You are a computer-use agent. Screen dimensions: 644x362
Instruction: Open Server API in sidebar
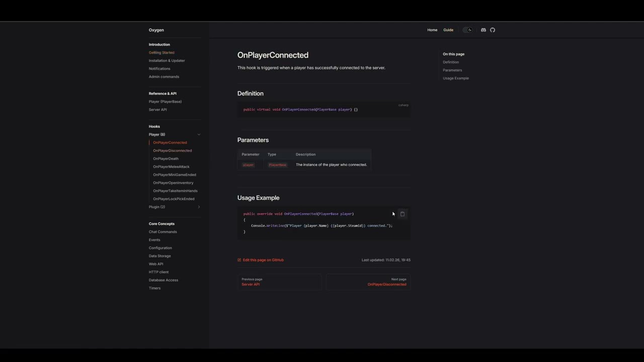point(158,110)
